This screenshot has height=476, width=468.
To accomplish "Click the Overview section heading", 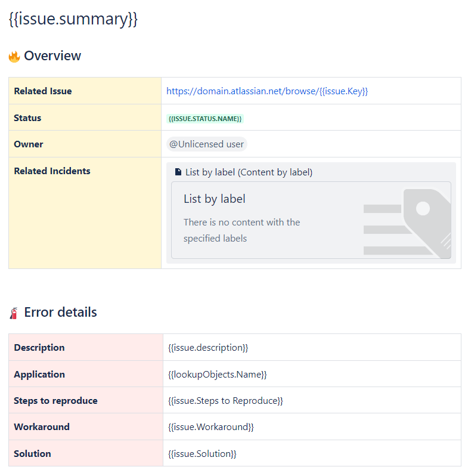I will (52, 56).
